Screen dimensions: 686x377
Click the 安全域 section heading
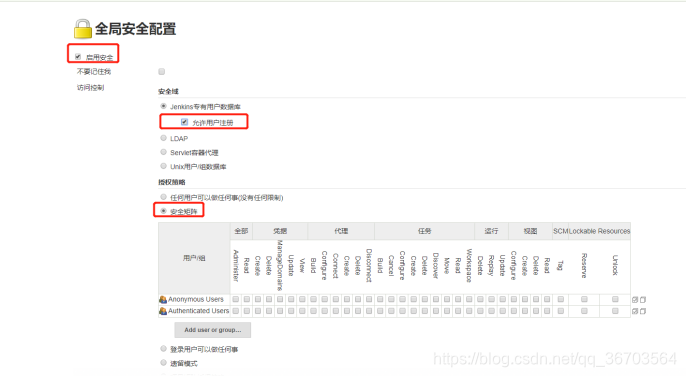click(168, 91)
